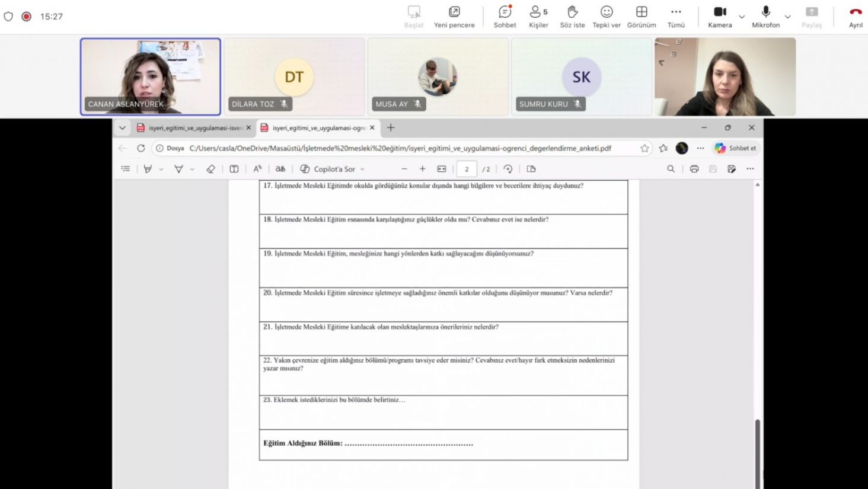
Task: Toggle the Kamera on or off
Action: 720,17
